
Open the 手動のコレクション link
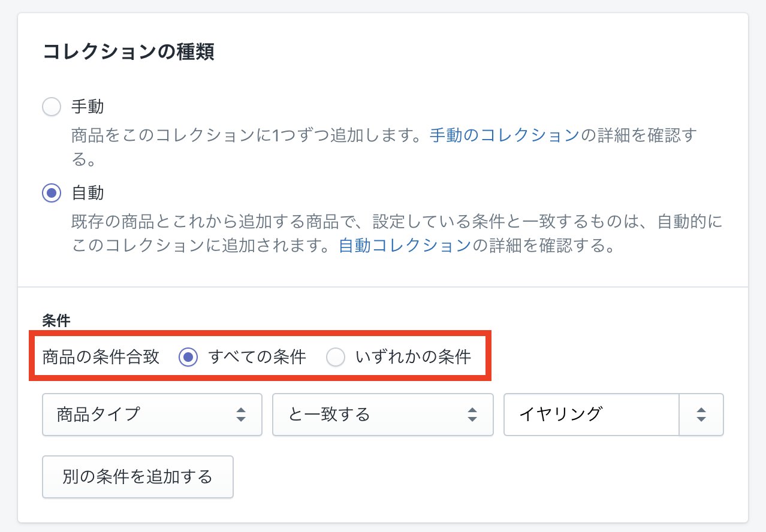point(505,135)
